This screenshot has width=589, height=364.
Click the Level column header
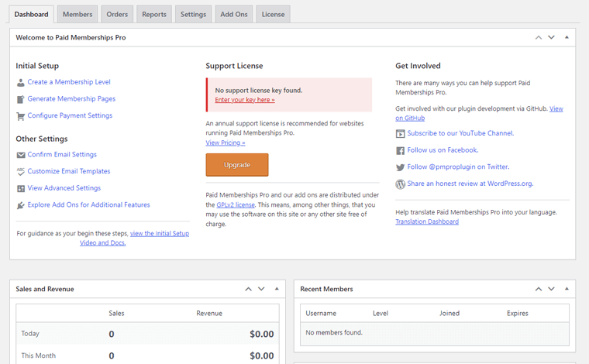(381, 314)
